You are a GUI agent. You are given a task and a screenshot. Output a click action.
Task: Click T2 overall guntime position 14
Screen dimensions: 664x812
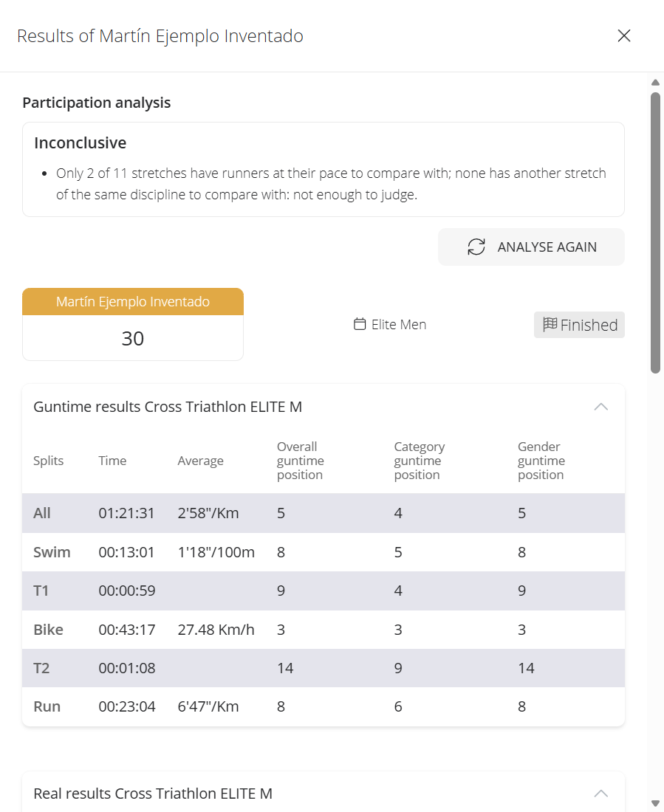(285, 668)
